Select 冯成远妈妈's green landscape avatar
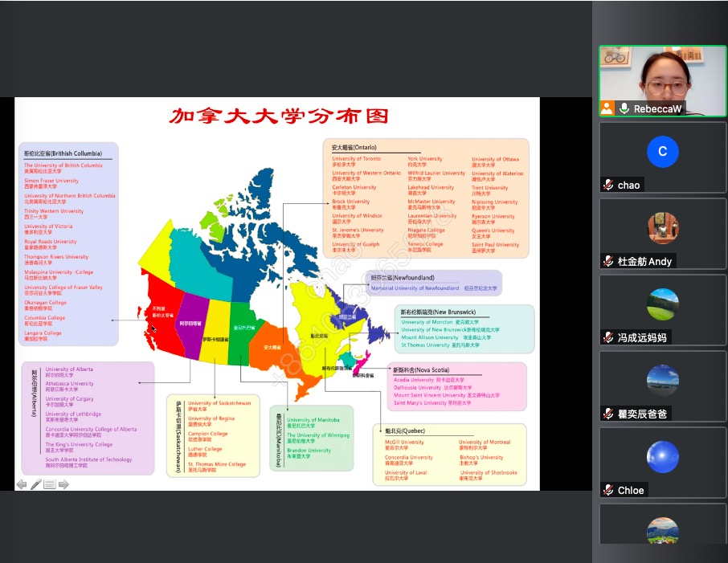The width and height of the screenshot is (728, 563). [x=663, y=304]
